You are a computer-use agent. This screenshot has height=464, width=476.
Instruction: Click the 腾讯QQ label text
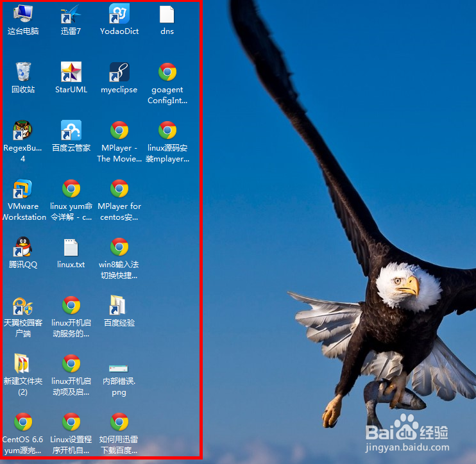click(x=23, y=265)
